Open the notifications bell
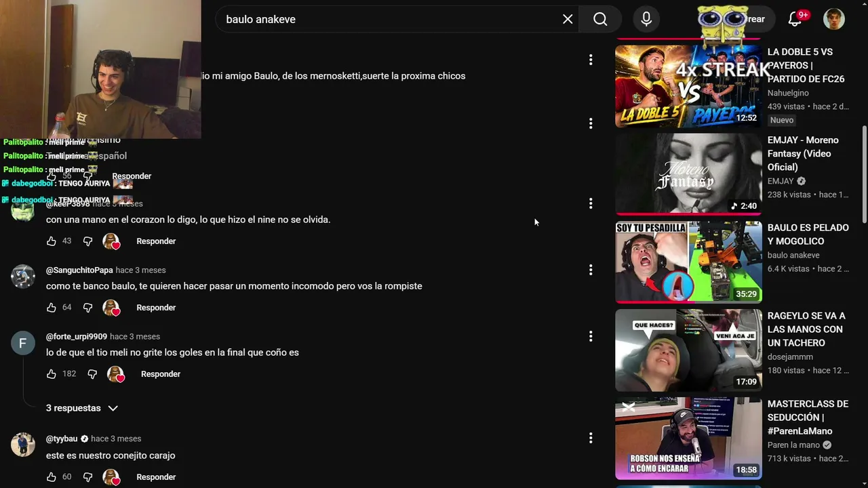Image resolution: width=868 pixels, height=488 pixels. (x=795, y=19)
